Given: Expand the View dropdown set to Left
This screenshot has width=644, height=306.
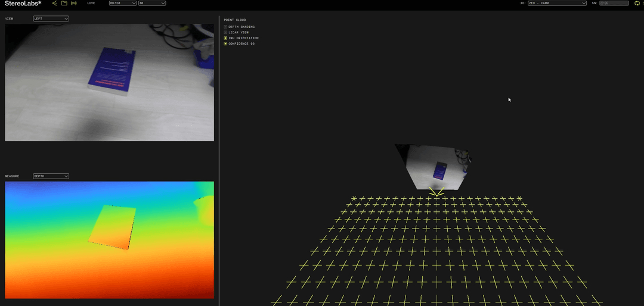Looking at the screenshot, I should point(51,18).
